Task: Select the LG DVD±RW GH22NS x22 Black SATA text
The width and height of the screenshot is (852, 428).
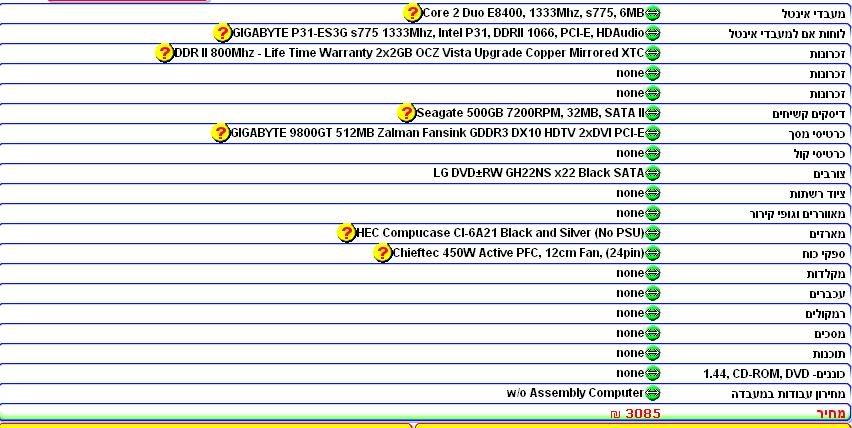Action: click(x=539, y=173)
